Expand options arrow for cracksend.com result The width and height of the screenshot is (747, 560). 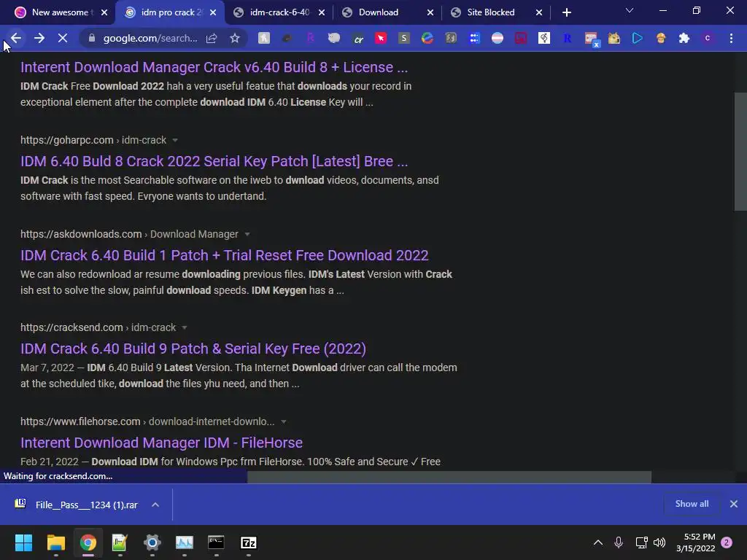(x=185, y=327)
